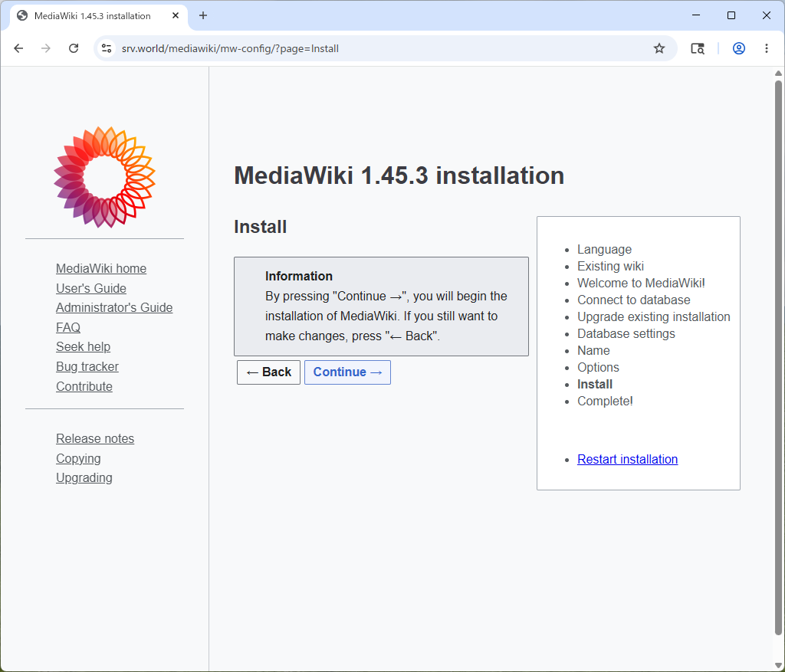Image resolution: width=785 pixels, height=672 pixels.
Task: Open the Seek help link
Action: (x=83, y=347)
